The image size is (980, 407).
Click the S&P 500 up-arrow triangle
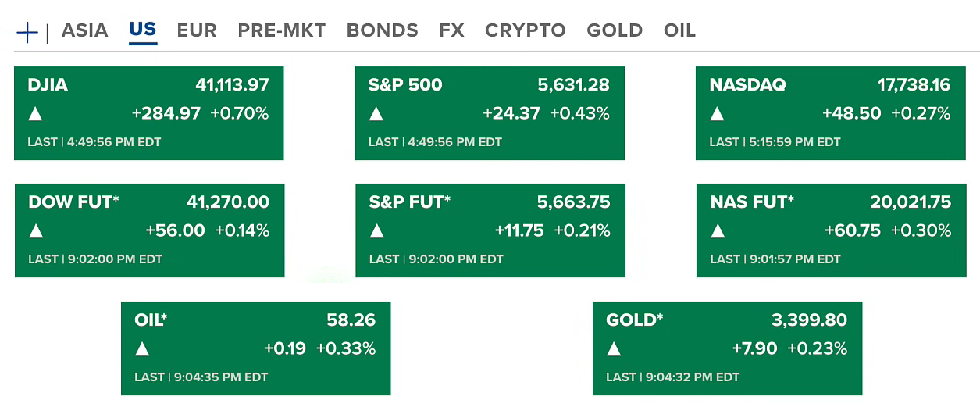point(376,114)
